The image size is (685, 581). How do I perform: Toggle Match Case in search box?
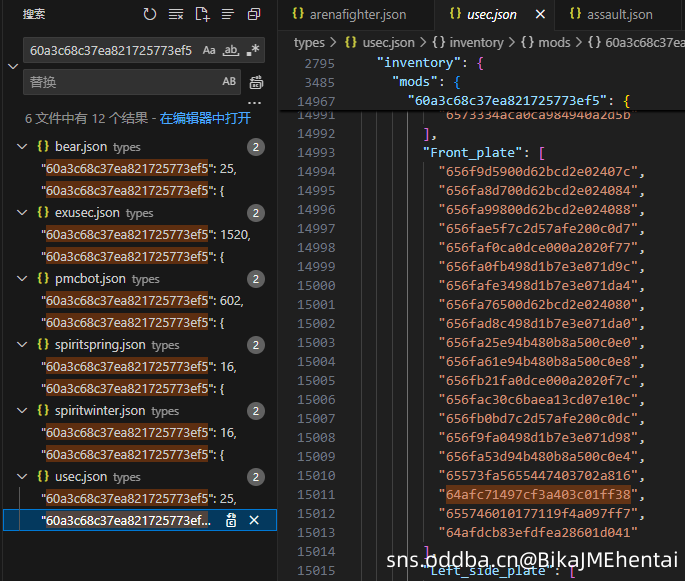click(x=209, y=50)
